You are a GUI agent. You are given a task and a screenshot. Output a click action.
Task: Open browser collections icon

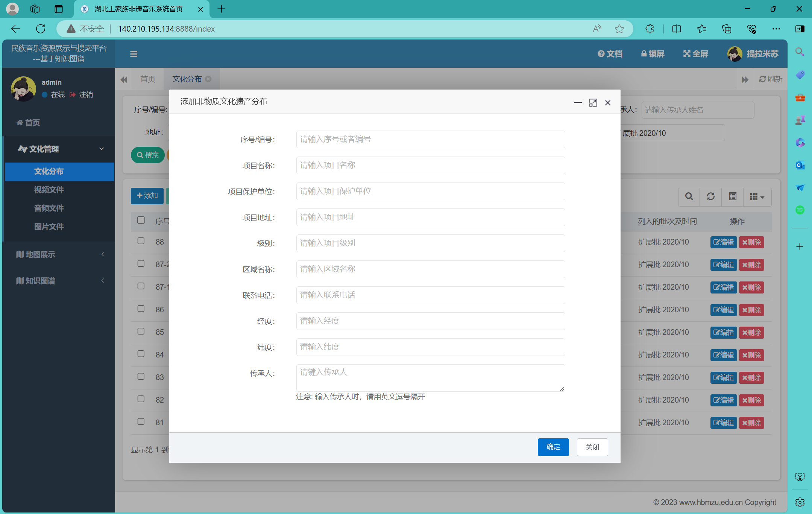[x=727, y=29]
